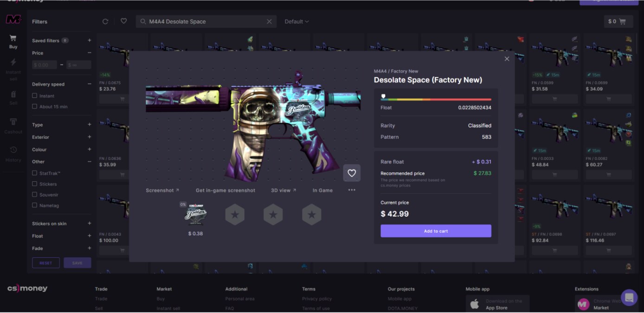Image resolution: width=644 pixels, height=313 pixels.
Task: Click the cs.money M logo in the sidebar
Action: click(13, 19)
